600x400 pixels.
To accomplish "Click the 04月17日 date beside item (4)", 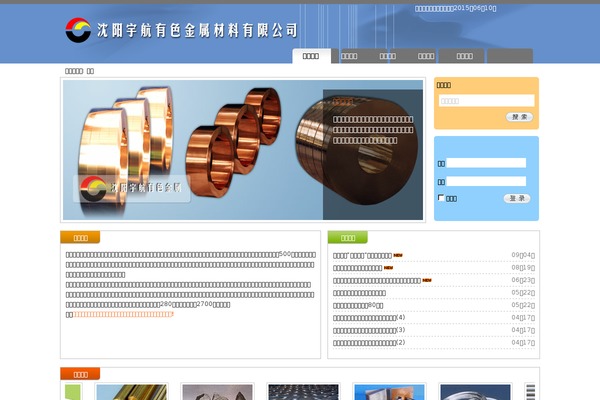I will (523, 318).
